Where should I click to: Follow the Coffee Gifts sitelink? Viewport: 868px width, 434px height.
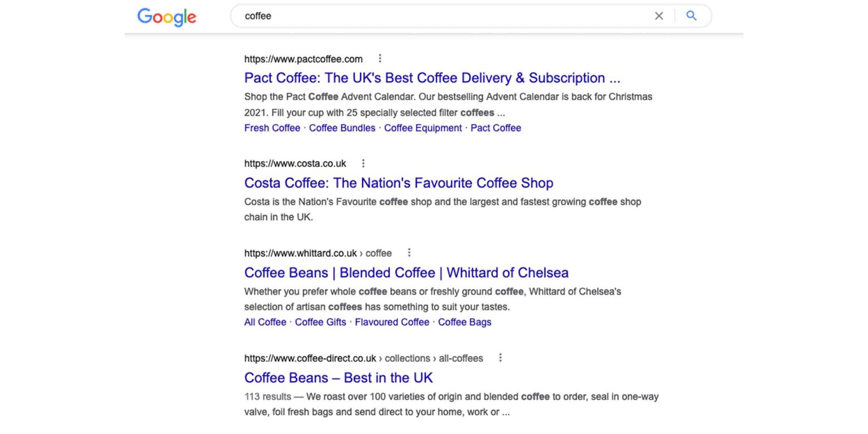(320, 322)
